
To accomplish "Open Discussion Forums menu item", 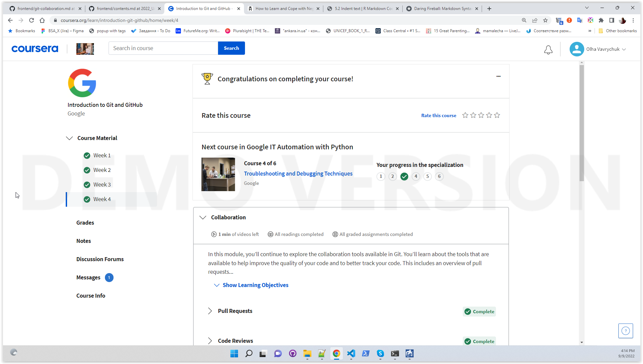I will point(100,258).
